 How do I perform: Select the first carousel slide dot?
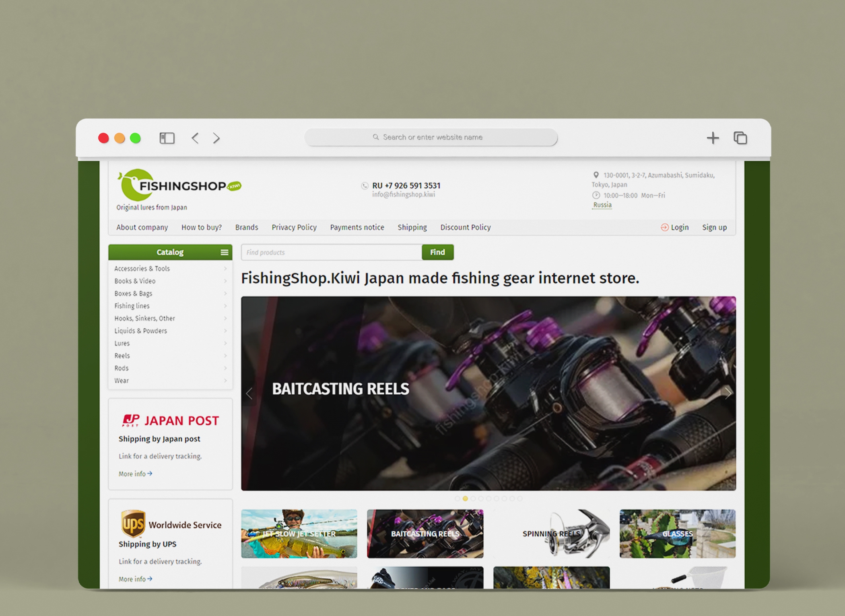click(457, 499)
